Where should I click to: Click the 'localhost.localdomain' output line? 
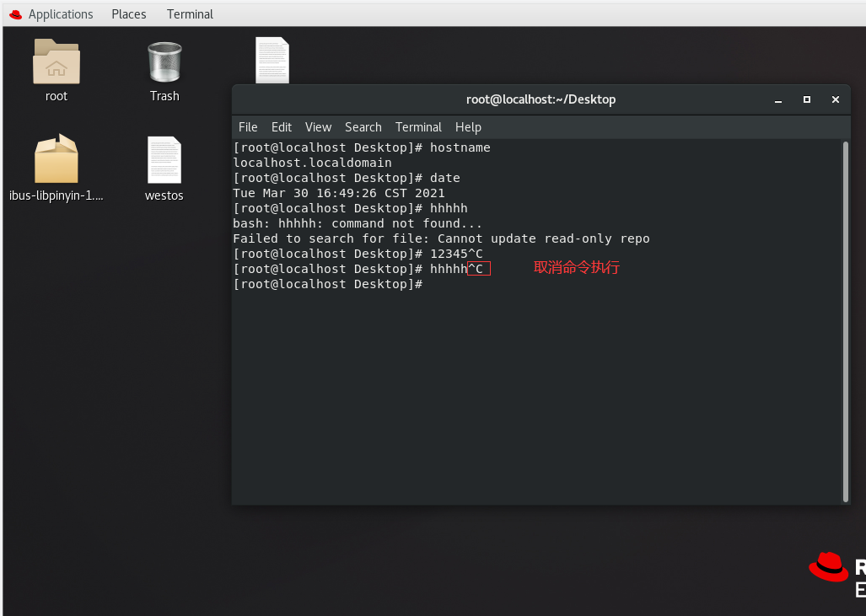coord(313,163)
